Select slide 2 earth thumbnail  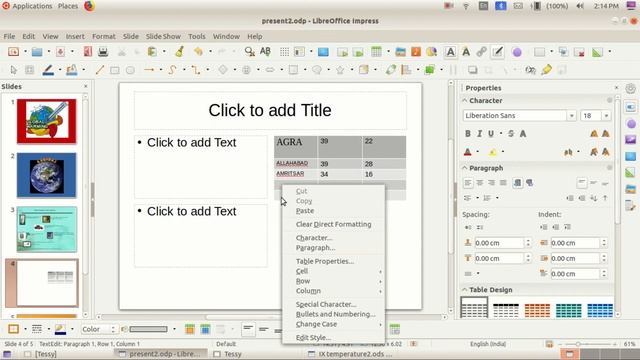(x=47, y=175)
